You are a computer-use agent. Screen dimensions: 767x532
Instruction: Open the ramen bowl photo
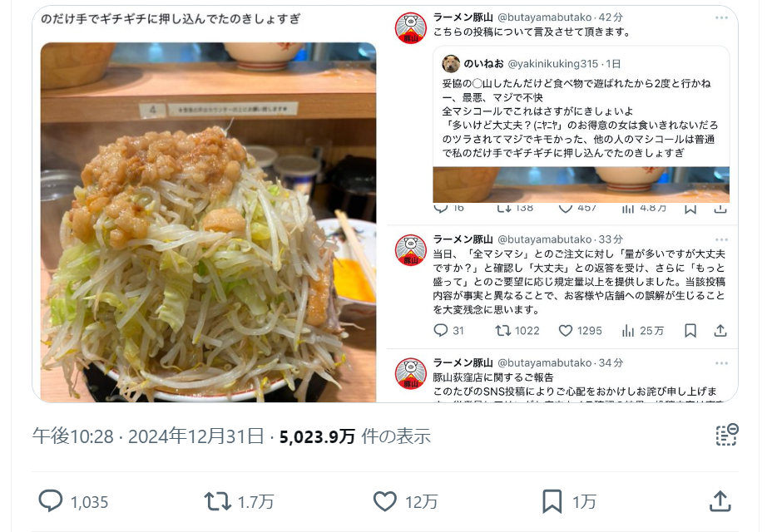pos(208,222)
